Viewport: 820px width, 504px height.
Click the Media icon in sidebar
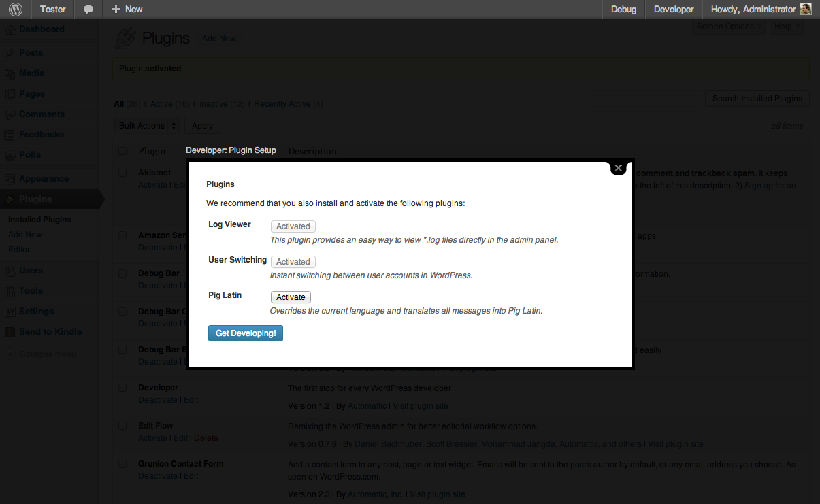click(x=10, y=73)
